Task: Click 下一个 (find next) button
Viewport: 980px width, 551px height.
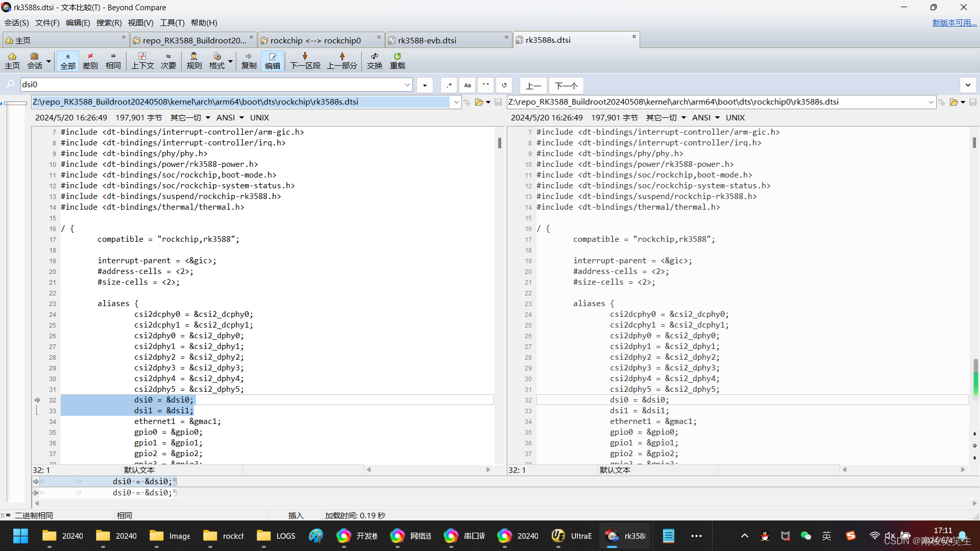Action: click(566, 85)
